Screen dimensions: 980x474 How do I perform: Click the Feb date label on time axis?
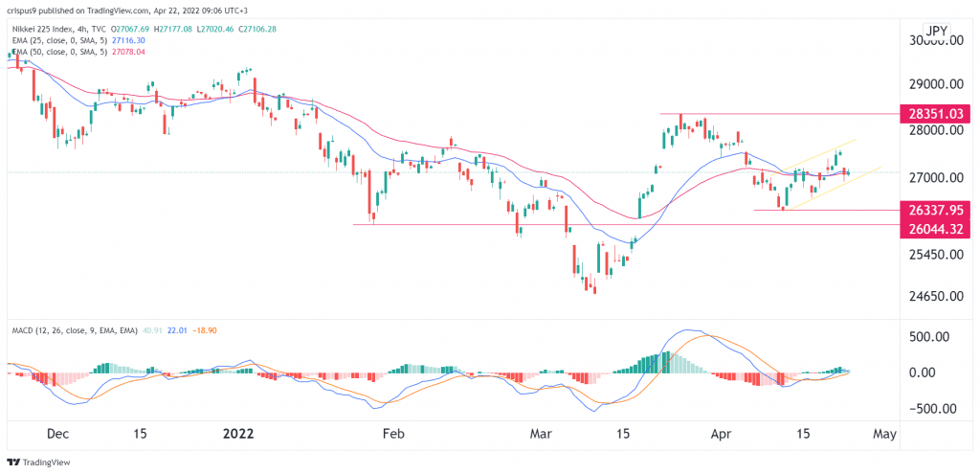click(394, 434)
